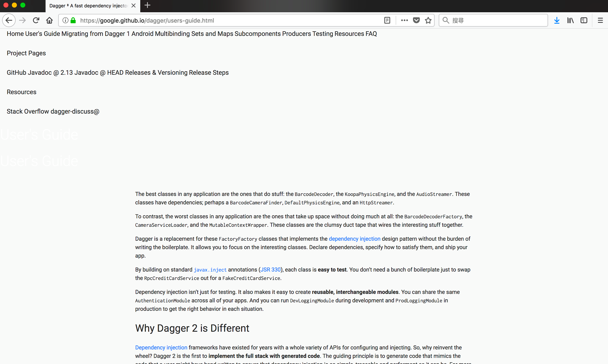
Task: Toggle bookmark star for this page
Action: [428, 20]
